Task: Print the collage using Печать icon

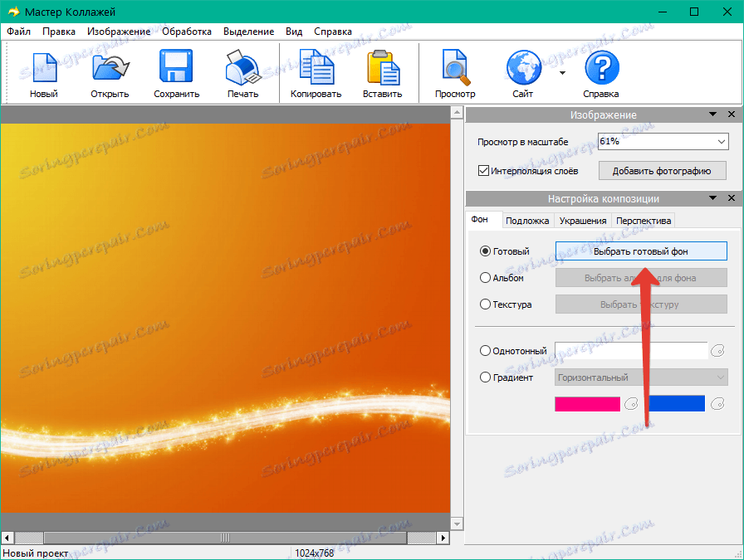Action: coord(242,68)
